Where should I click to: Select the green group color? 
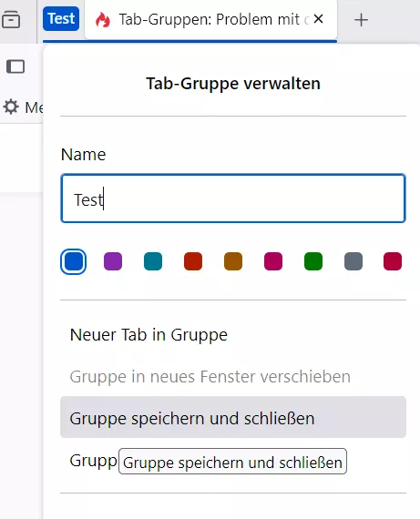[x=313, y=261]
